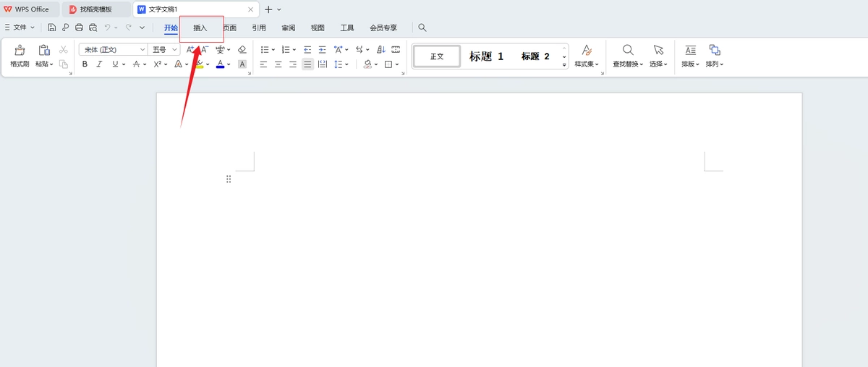Screen dimensions: 868x367
Task: Click the Print icon in quick toolbar
Action: pos(80,28)
